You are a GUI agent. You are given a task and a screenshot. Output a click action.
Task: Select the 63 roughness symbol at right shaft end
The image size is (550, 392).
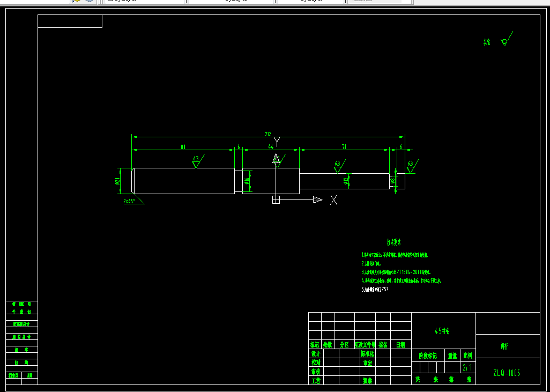point(413,166)
